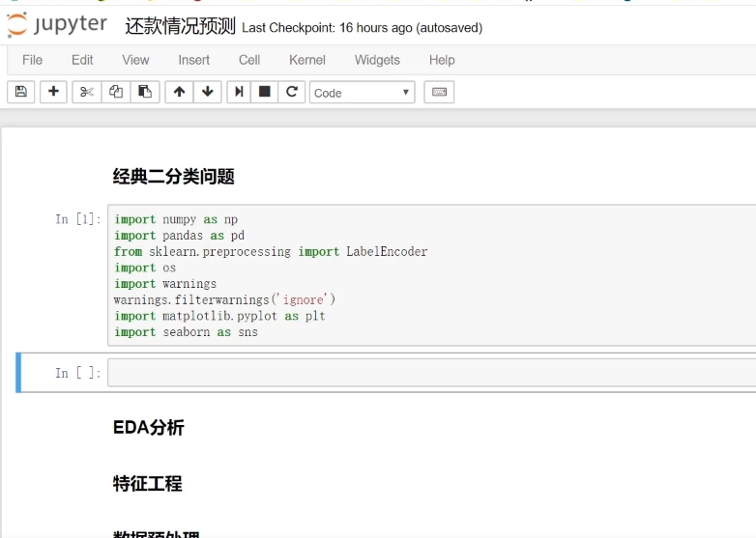The image size is (756, 538).
Task: Copy selected cells using the toolbar icon
Action: pyautogui.click(x=116, y=93)
